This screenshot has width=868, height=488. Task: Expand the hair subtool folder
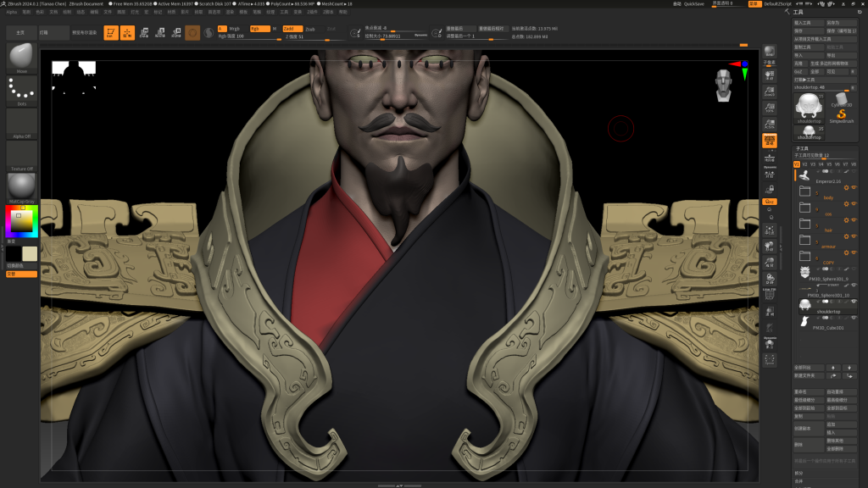click(x=805, y=224)
